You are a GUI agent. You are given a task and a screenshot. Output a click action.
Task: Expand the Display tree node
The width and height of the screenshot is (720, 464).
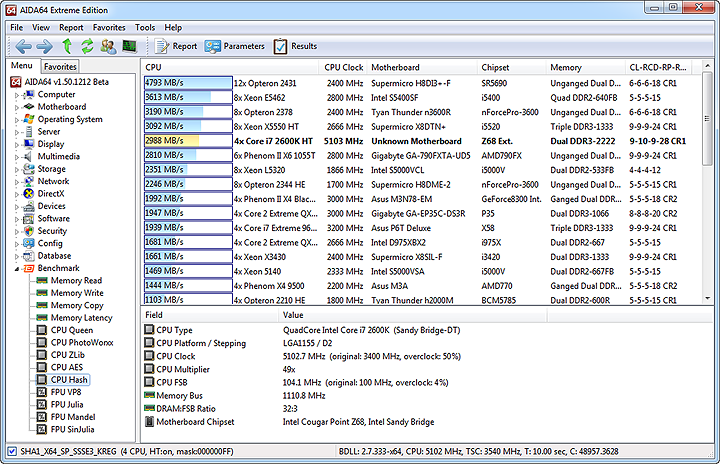tap(17, 145)
